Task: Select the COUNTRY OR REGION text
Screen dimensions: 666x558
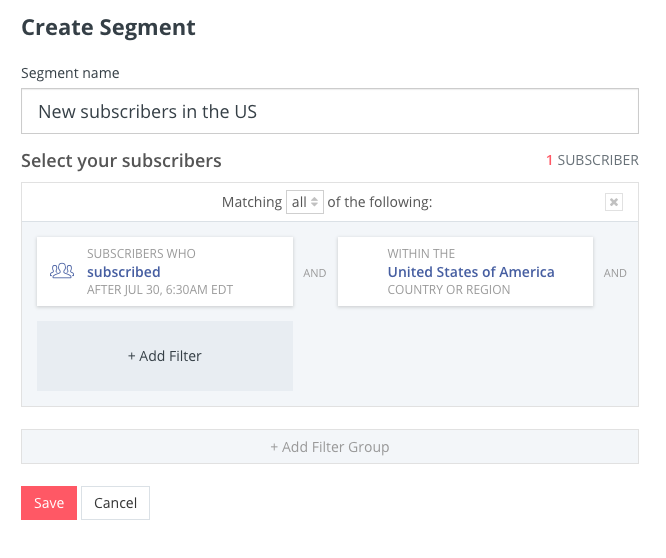Action: tap(449, 290)
